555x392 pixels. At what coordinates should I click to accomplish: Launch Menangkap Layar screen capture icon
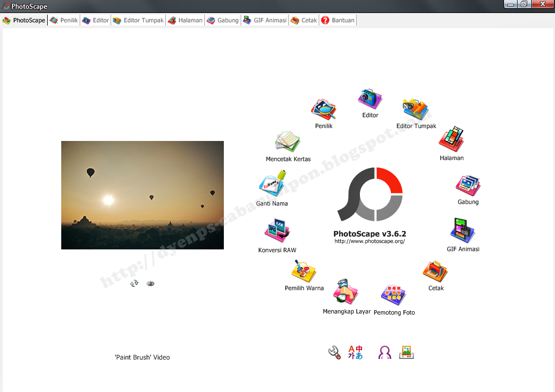coord(346,292)
